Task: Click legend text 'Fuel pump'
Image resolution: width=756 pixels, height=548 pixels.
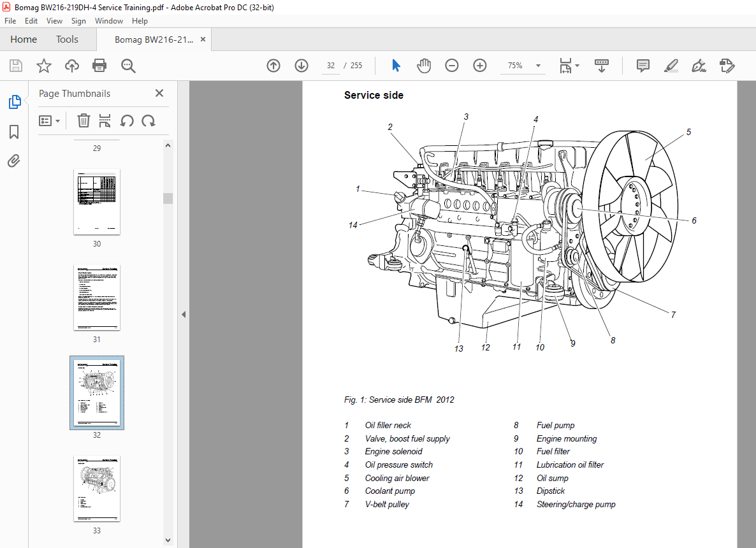Action: (555, 425)
